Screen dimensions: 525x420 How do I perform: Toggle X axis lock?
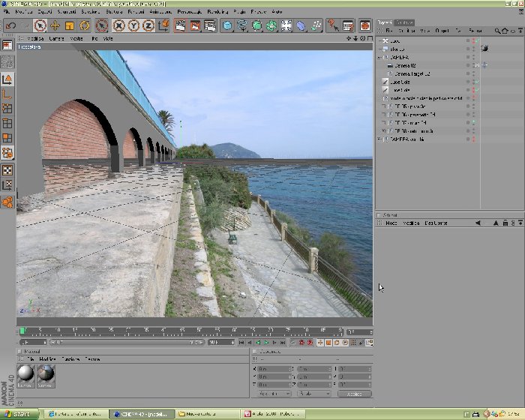click(118, 25)
